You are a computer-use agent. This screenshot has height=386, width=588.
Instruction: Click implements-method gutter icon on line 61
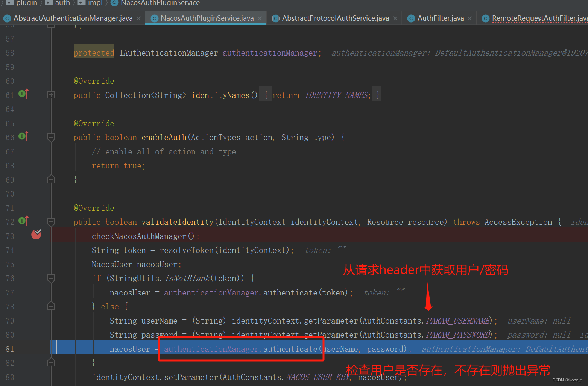point(23,94)
